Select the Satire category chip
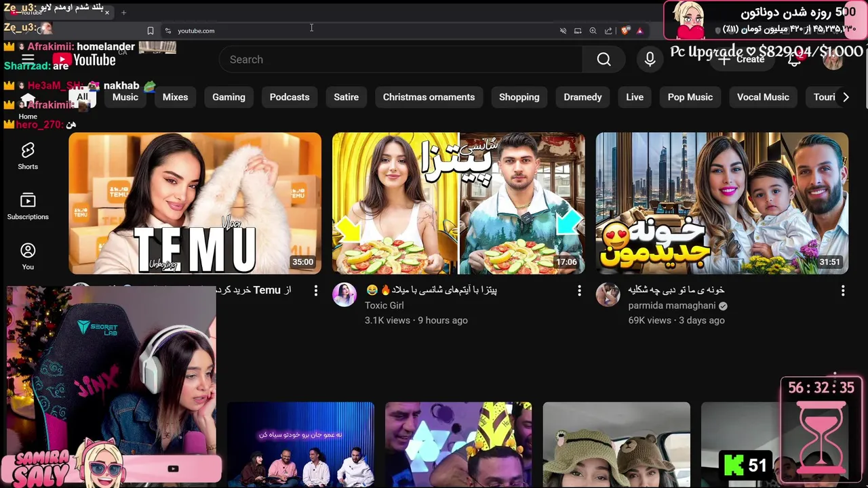The height and width of the screenshot is (488, 868). pos(346,97)
